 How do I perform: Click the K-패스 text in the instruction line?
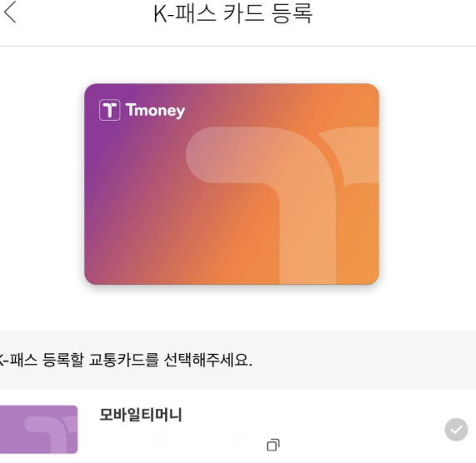click(19, 360)
